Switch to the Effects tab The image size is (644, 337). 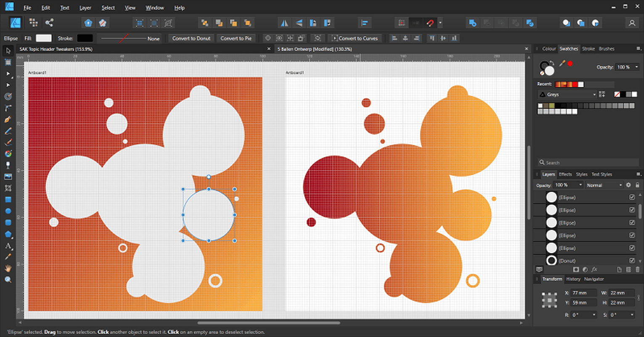[565, 174]
